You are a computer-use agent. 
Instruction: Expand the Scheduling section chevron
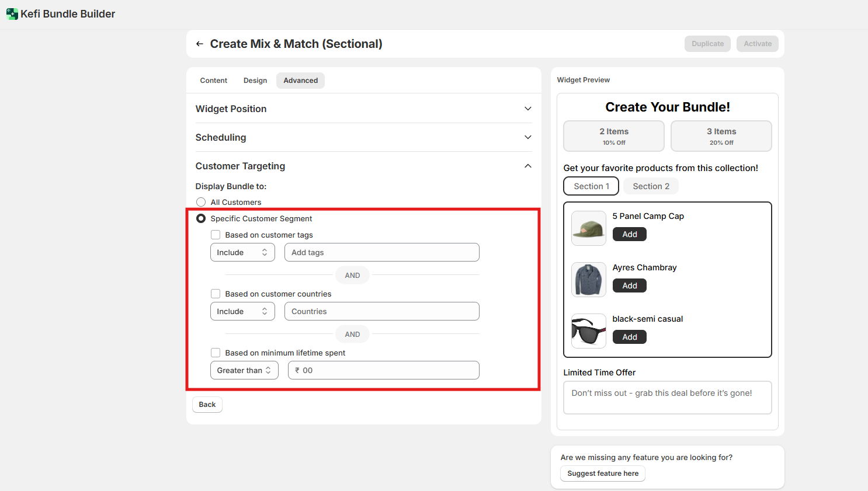click(527, 137)
